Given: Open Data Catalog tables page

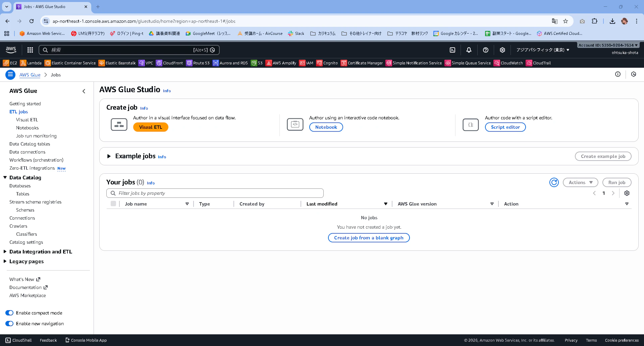Looking at the screenshot, I should (30, 144).
